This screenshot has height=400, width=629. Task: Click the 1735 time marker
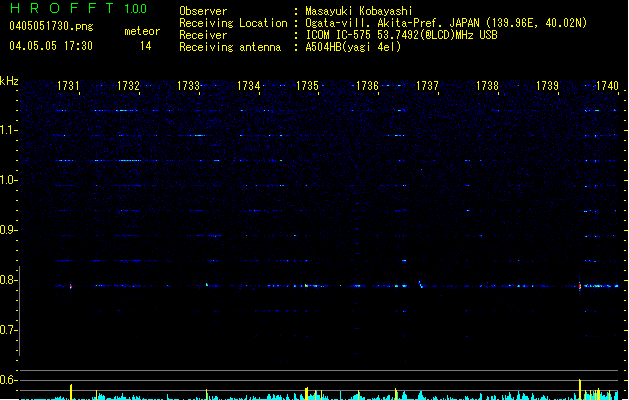[307, 86]
